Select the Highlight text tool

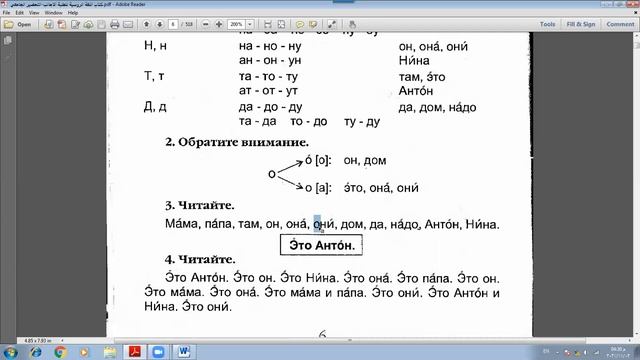(313, 24)
